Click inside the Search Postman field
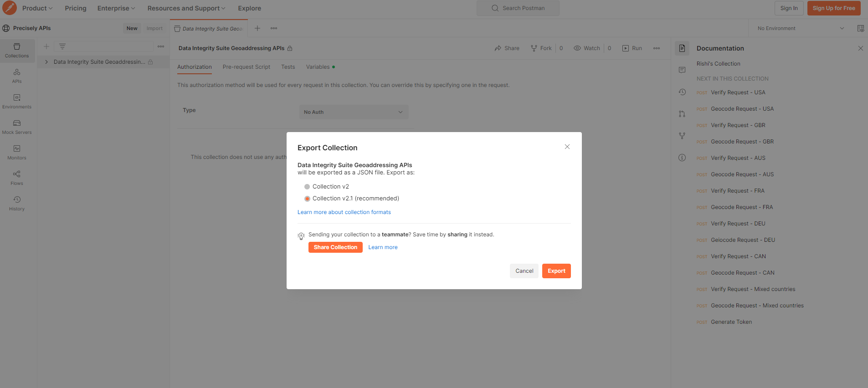The height and width of the screenshot is (388, 868). (518, 8)
